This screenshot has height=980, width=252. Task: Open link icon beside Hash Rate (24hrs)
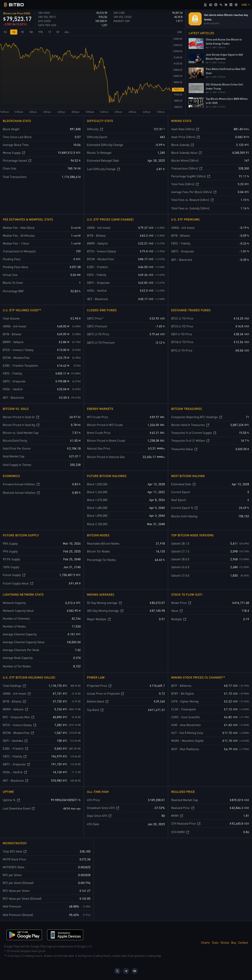click(197, 129)
